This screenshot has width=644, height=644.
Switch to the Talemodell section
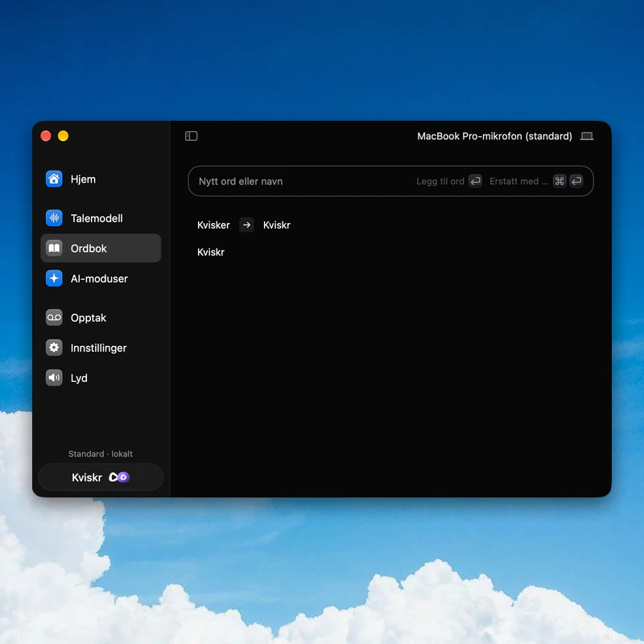point(101,218)
